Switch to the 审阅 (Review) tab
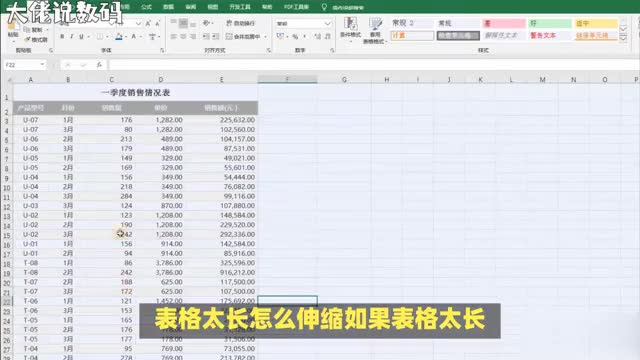The image size is (640, 360). (x=191, y=7)
